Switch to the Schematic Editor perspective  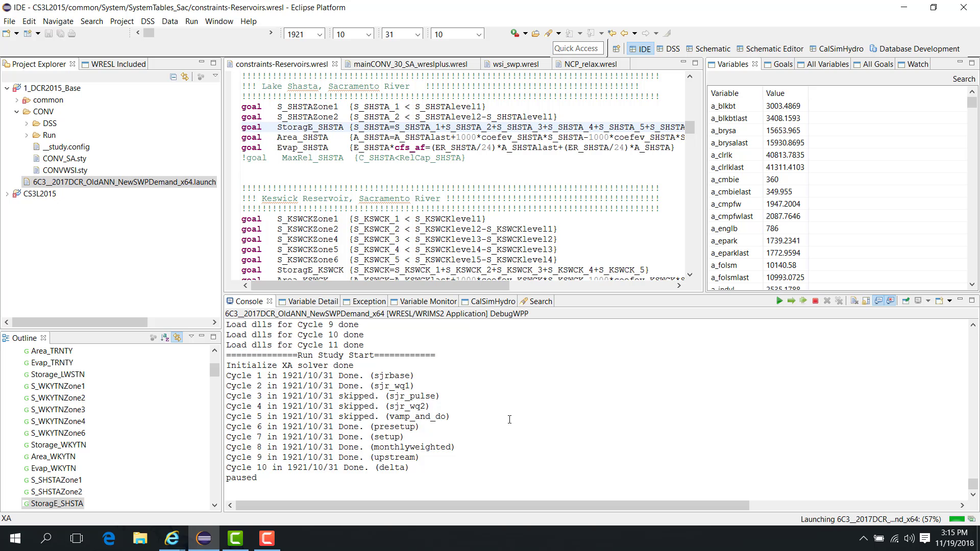tap(770, 48)
